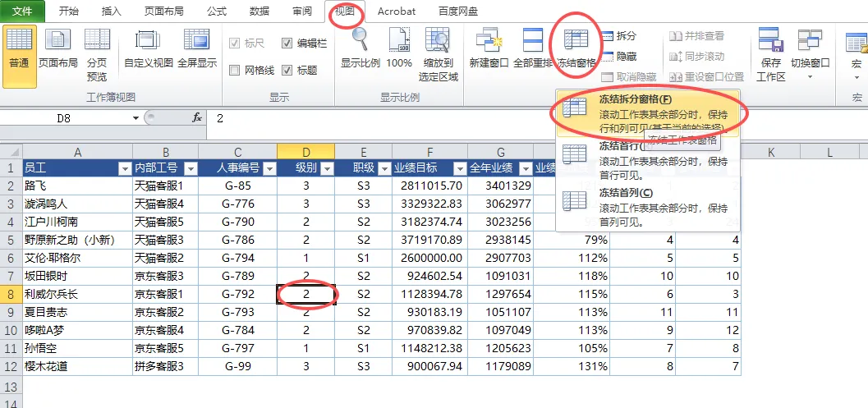Click 拆分 split window

pyautogui.click(x=619, y=36)
